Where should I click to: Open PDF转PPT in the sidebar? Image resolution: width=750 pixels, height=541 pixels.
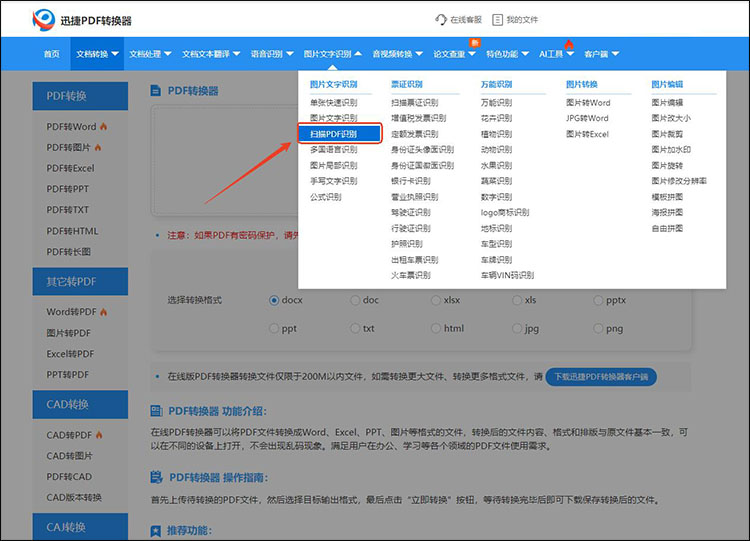click(x=67, y=189)
